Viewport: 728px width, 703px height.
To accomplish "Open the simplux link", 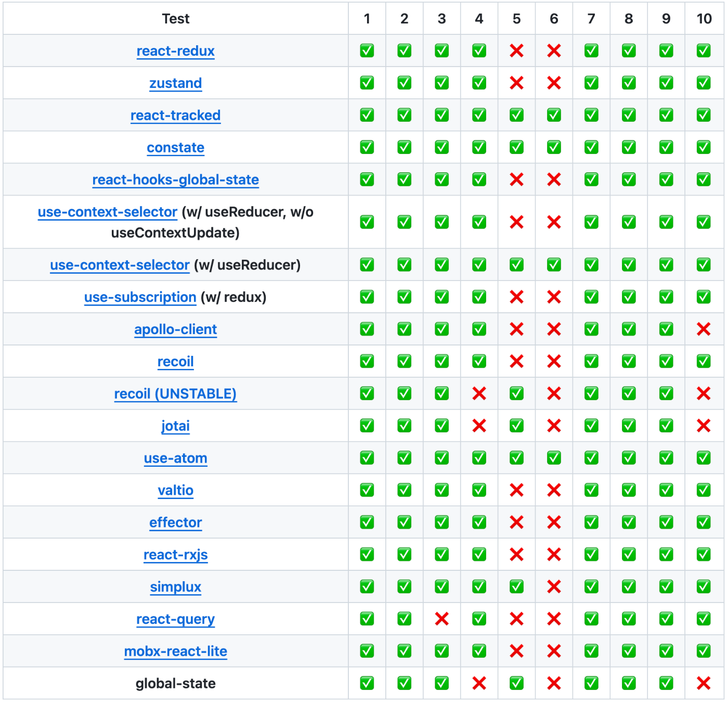I will [x=175, y=587].
